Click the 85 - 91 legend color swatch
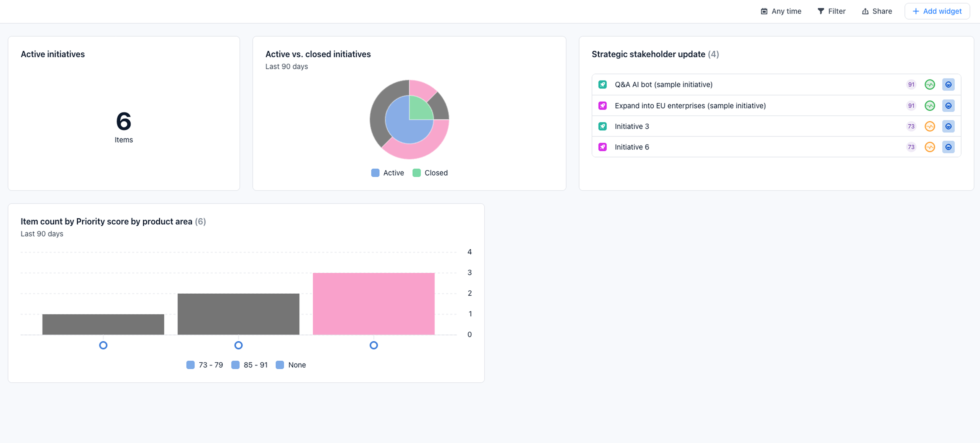 click(x=235, y=365)
